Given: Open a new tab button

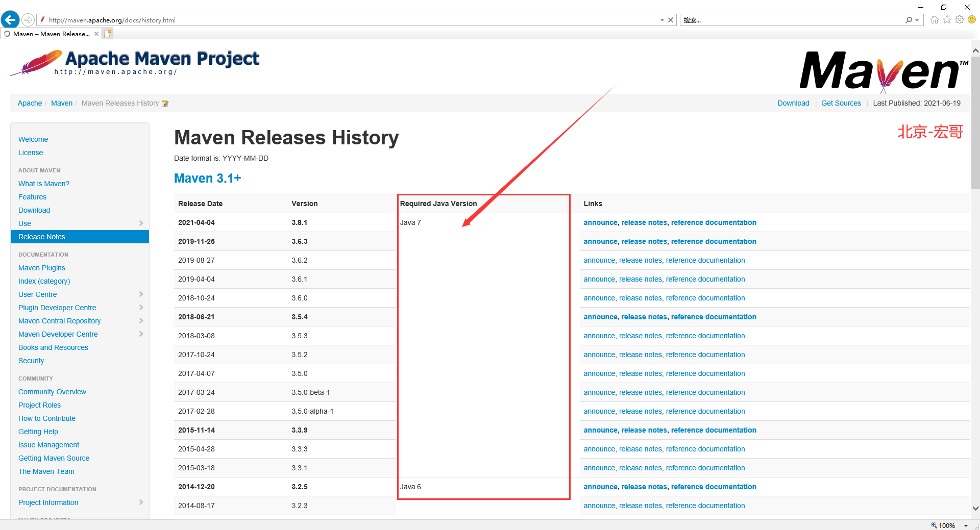Looking at the screenshot, I should point(107,34).
